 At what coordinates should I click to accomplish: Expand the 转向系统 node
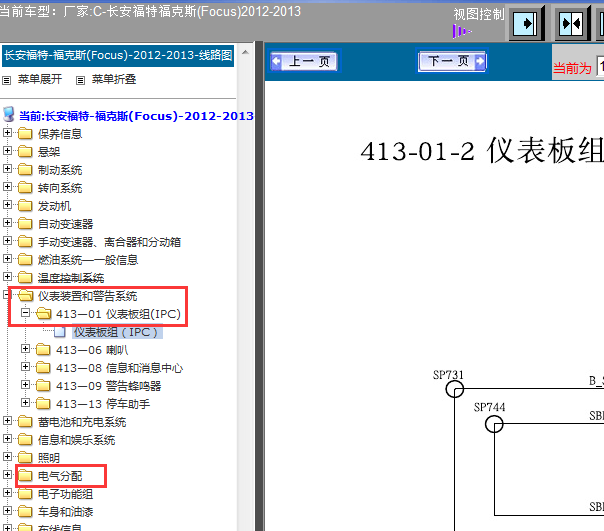point(7,187)
